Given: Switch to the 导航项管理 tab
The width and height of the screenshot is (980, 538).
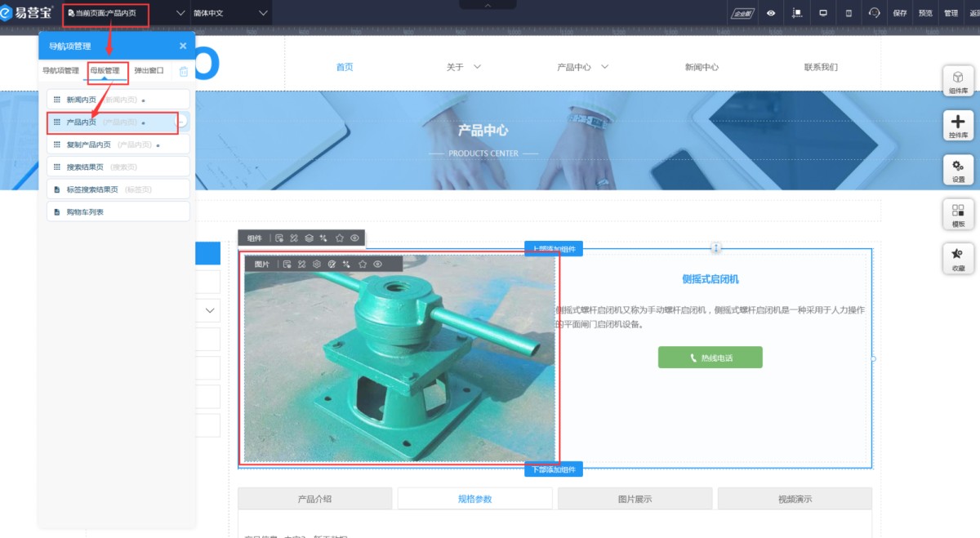Looking at the screenshot, I should (x=60, y=71).
